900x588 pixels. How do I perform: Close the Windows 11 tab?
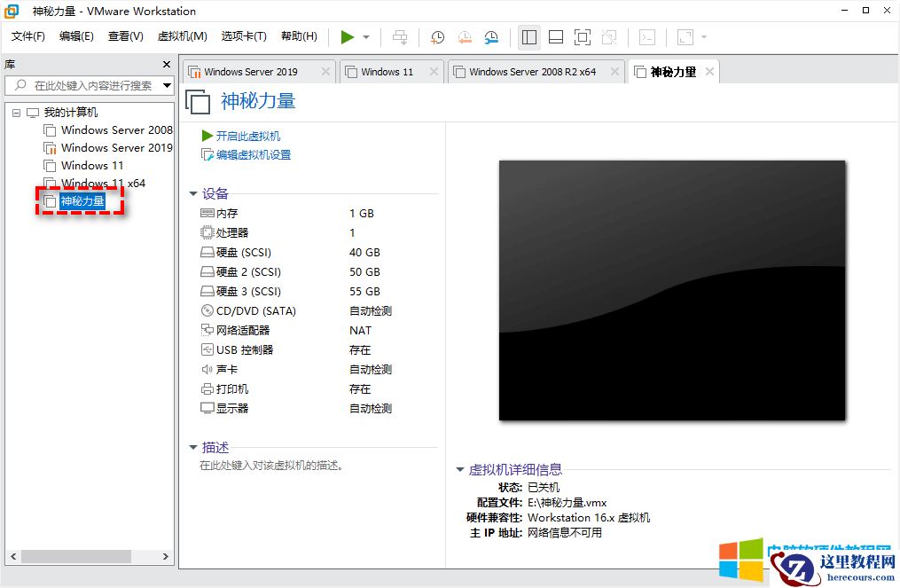tap(434, 71)
